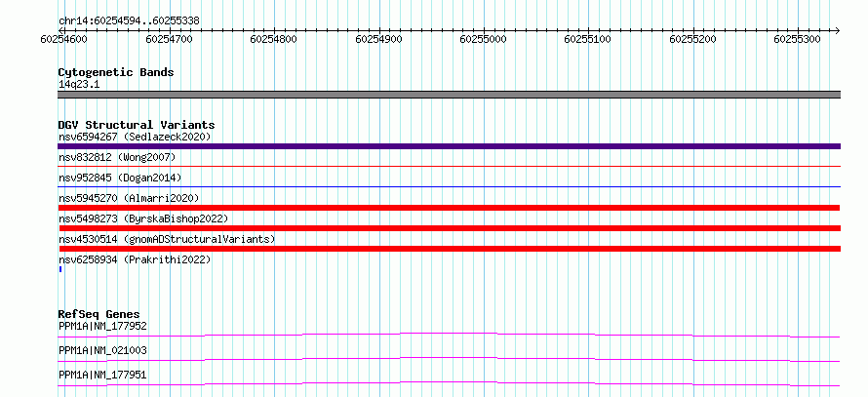
Task: Open the PPM1A|NM_021003 transcript label
Action: [x=102, y=350]
